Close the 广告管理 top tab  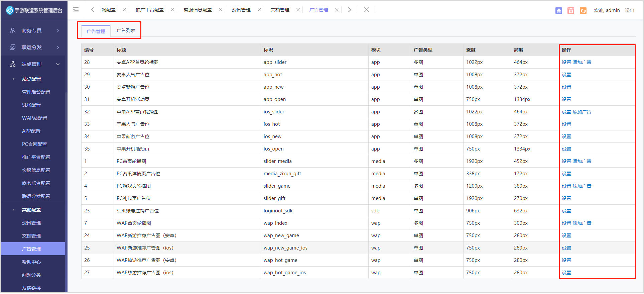[337, 10]
